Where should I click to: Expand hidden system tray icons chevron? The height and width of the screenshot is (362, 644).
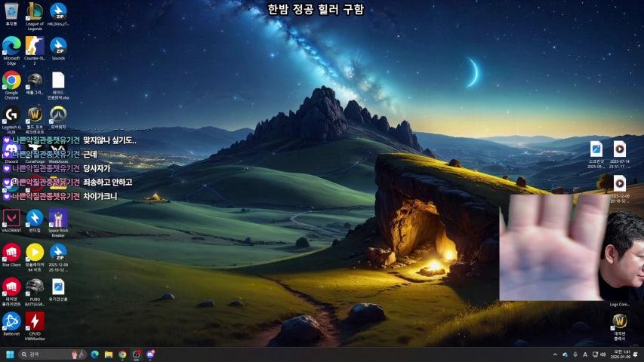(555, 354)
